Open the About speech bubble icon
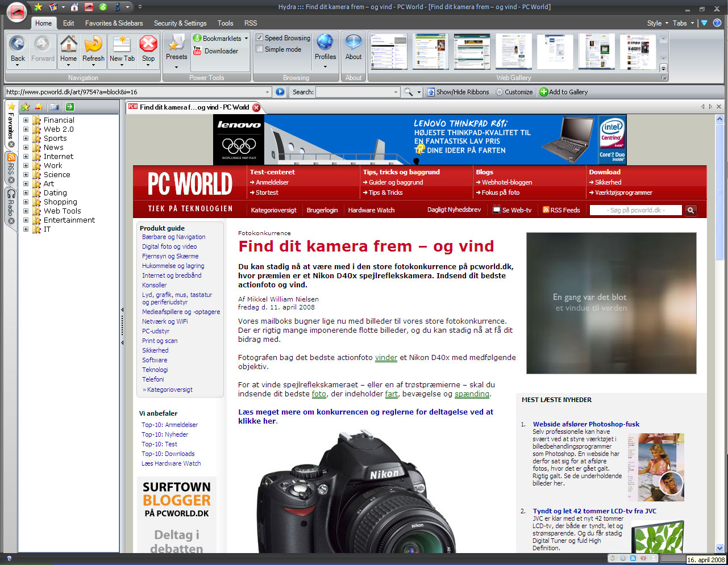 [x=353, y=44]
